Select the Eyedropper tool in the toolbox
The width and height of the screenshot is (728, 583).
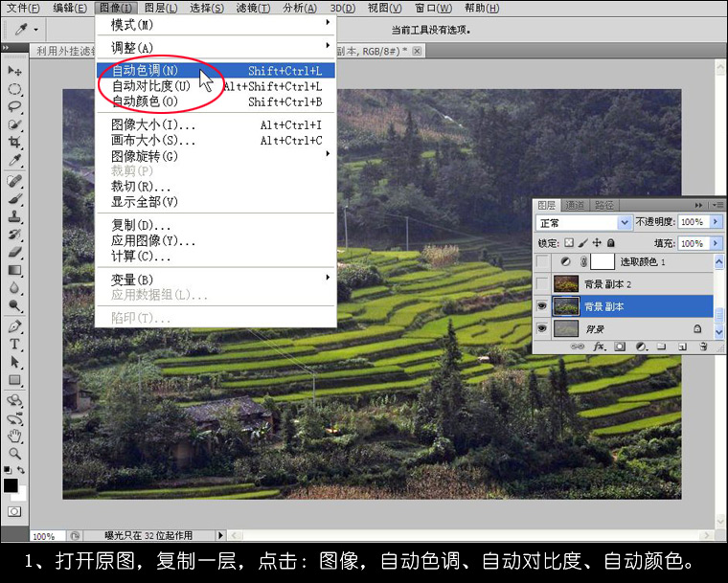point(14,160)
